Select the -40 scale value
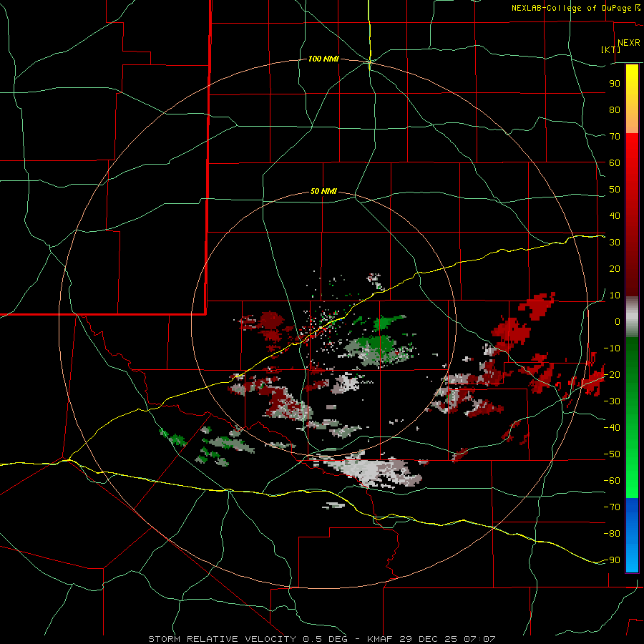This screenshot has height=644, width=644. 612,428
